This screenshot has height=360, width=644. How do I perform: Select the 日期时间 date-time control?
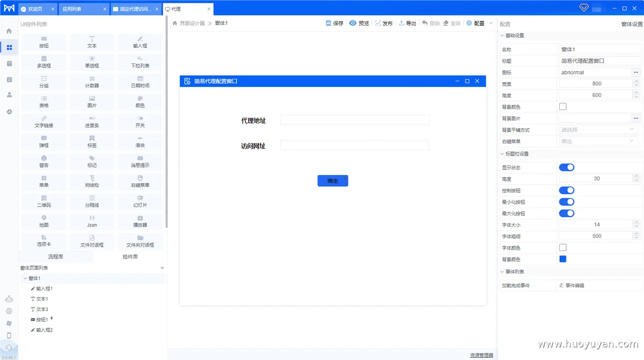(x=141, y=82)
